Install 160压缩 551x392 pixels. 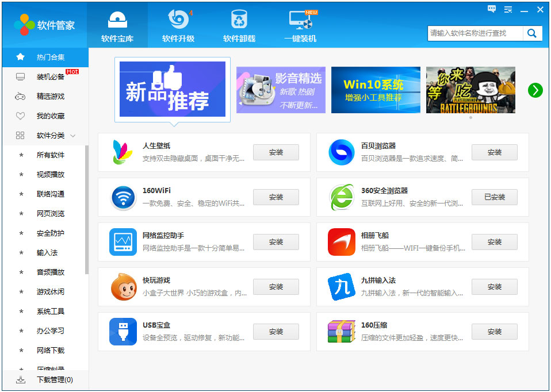point(495,332)
